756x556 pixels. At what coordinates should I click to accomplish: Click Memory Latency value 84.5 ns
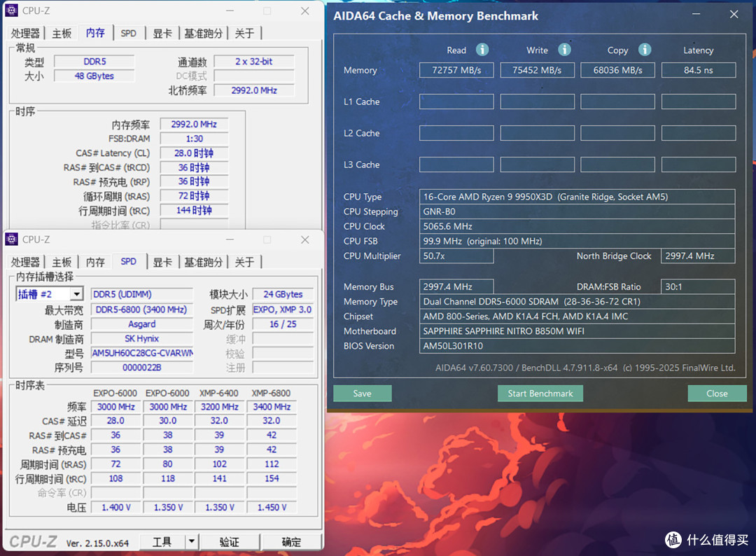pos(698,70)
